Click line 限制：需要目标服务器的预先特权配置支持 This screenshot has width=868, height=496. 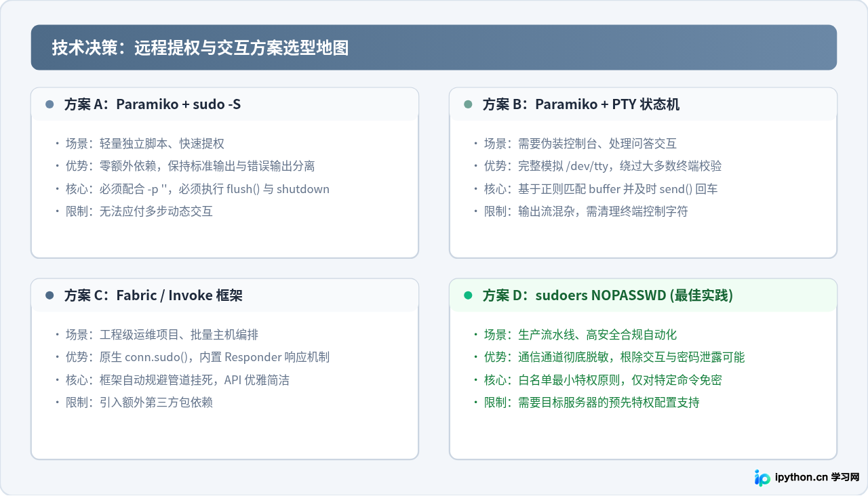(x=591, y=402)
